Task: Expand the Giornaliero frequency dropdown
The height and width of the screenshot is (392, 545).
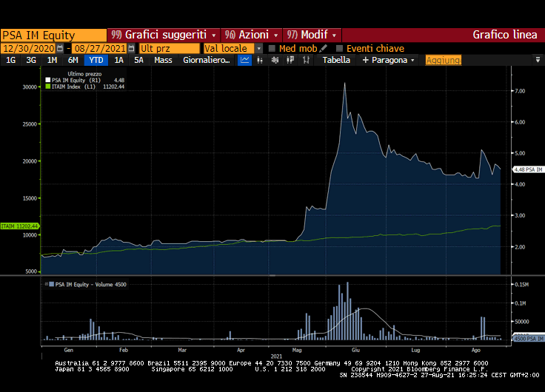Action: pos(207,60)
